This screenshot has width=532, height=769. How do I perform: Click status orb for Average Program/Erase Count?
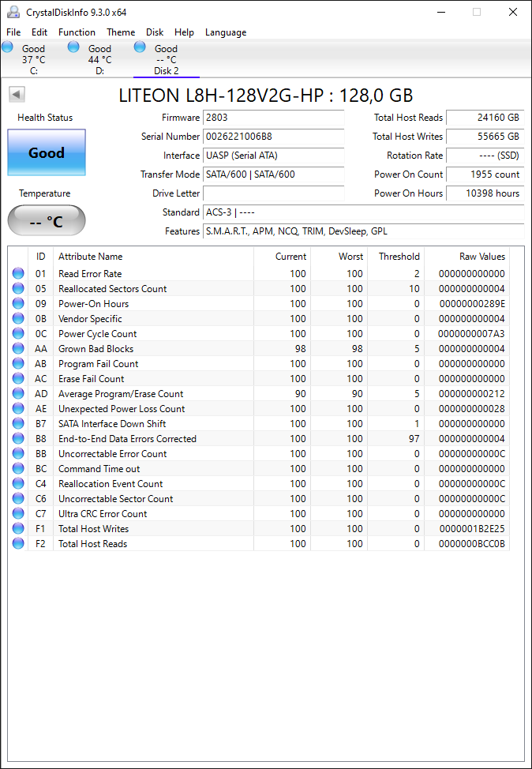click(x=18, y=393)
